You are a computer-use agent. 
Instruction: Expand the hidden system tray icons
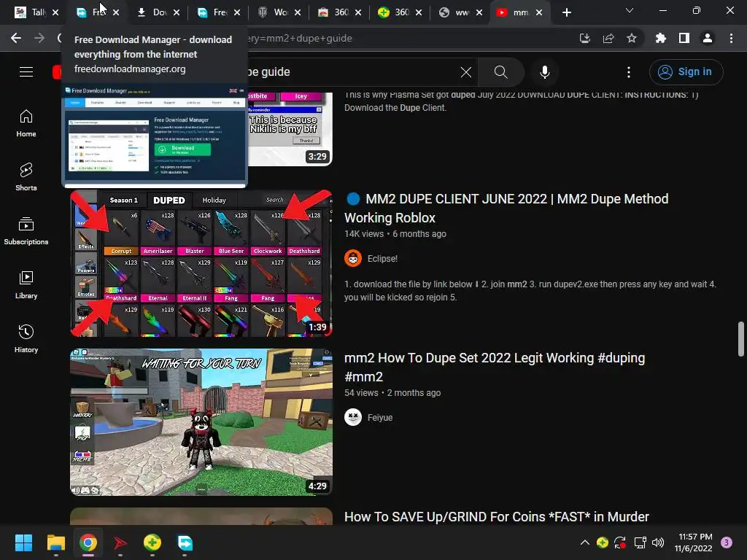tap(585, 542)
